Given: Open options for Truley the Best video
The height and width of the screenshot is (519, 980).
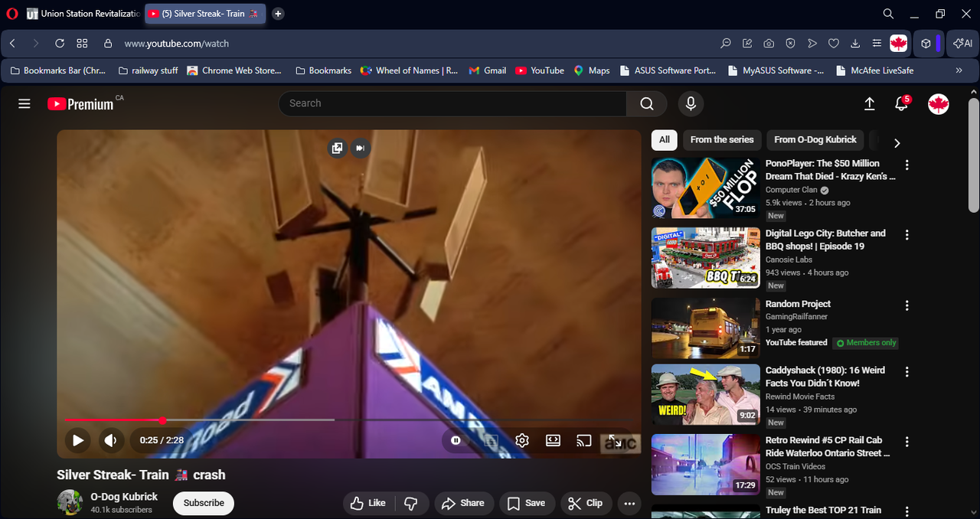Looking at the screenshot, I should coord(907,511).
